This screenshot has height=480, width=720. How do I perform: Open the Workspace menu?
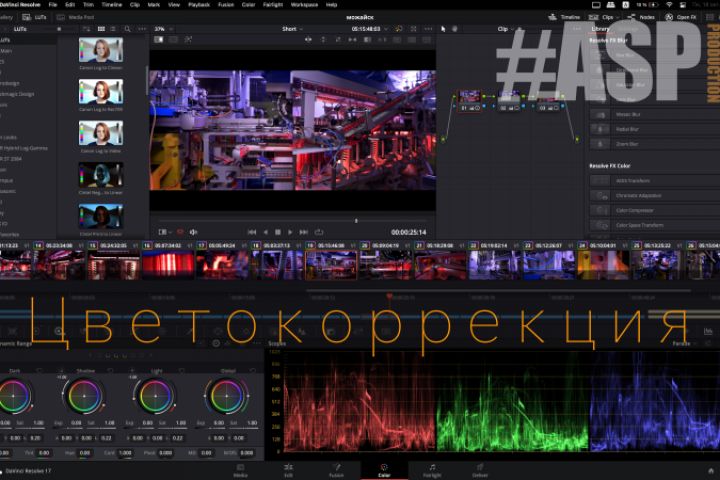304,5
